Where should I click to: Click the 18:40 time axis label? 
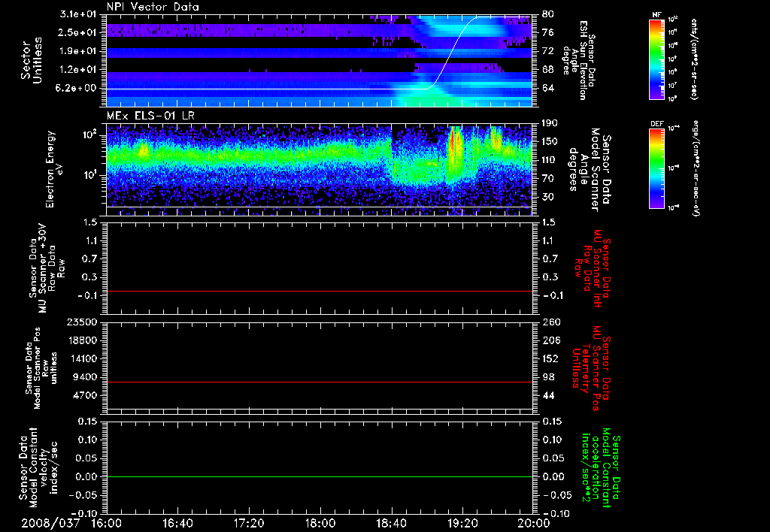coord(391,522)
